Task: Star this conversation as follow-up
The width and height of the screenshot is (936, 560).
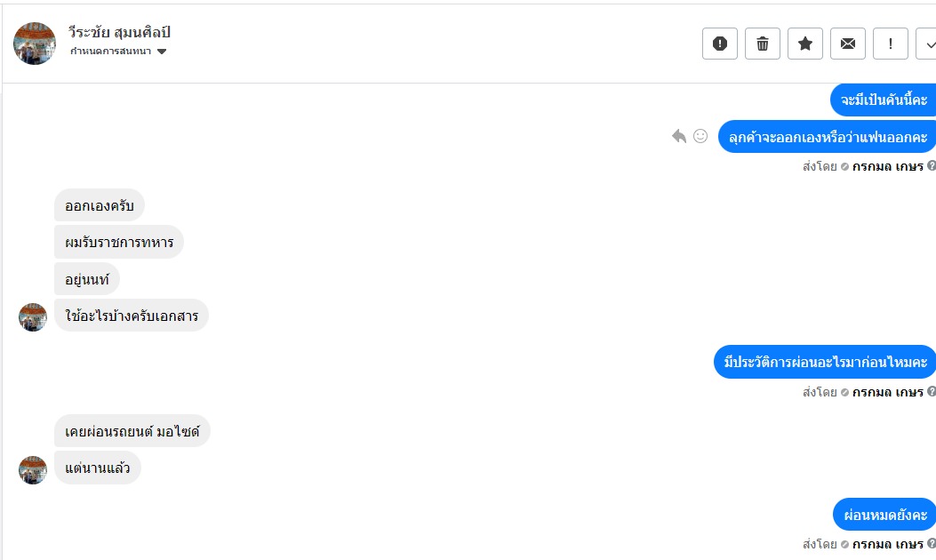Action: pos(805,44)
